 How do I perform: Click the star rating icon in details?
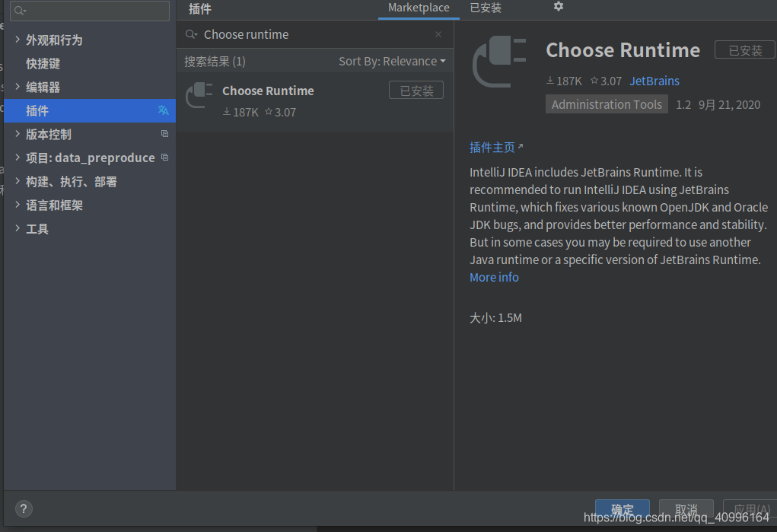[594, 81]
